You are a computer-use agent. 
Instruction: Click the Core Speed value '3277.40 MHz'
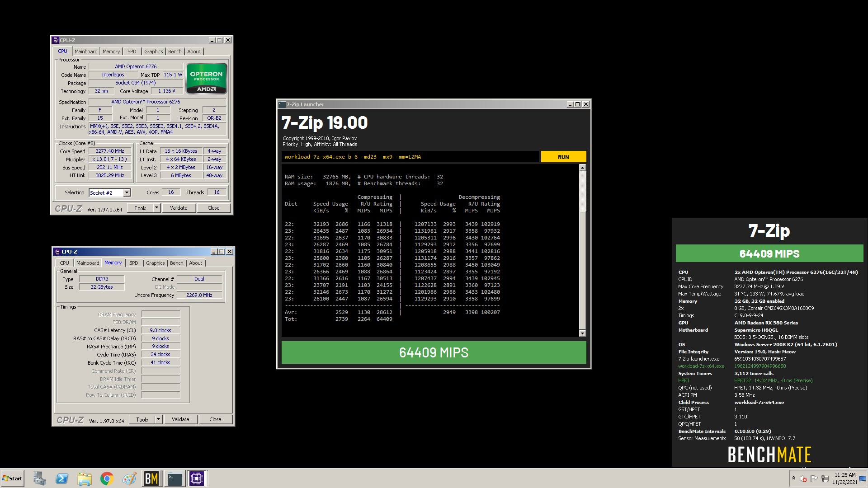point(110,151)
